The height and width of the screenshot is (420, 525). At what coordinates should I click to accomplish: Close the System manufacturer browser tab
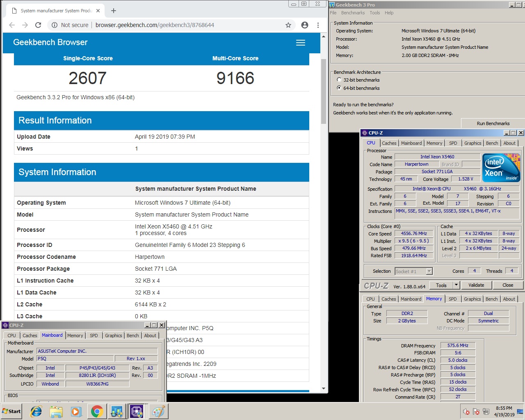tap(98, 11)
